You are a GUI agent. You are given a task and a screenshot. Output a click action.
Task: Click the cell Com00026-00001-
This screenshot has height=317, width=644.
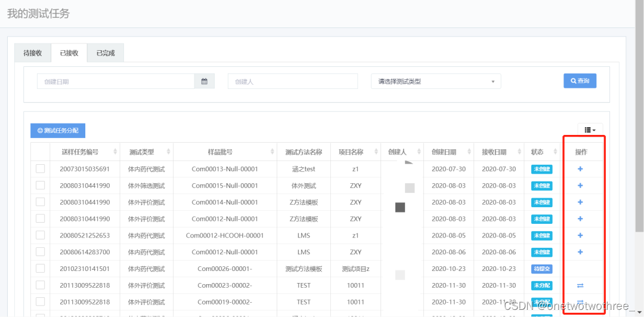[x=225, y=269]
